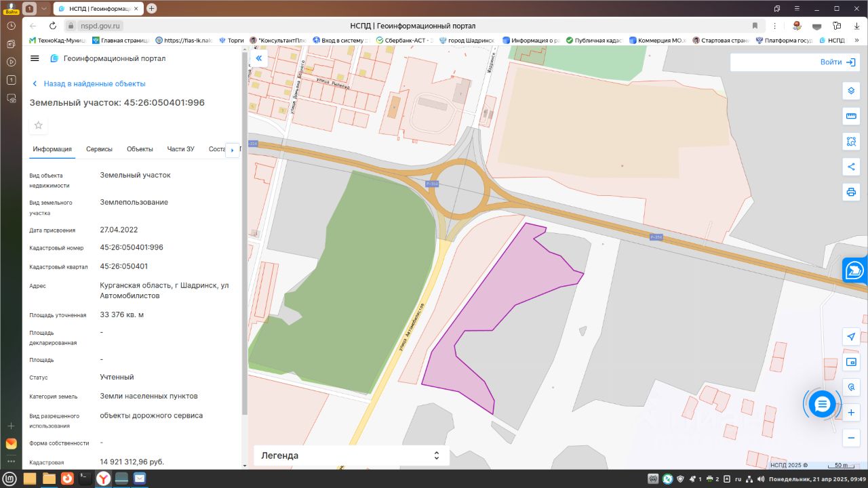The image size is (868, 488).
Task: Open the browser tab list dropdown chevron
Action: point(44,8)
